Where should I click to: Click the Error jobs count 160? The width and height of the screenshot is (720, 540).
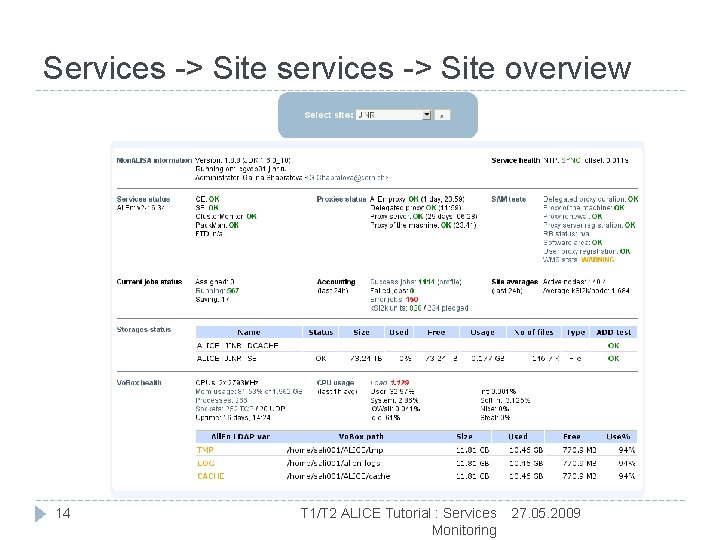tap(412, 299)
